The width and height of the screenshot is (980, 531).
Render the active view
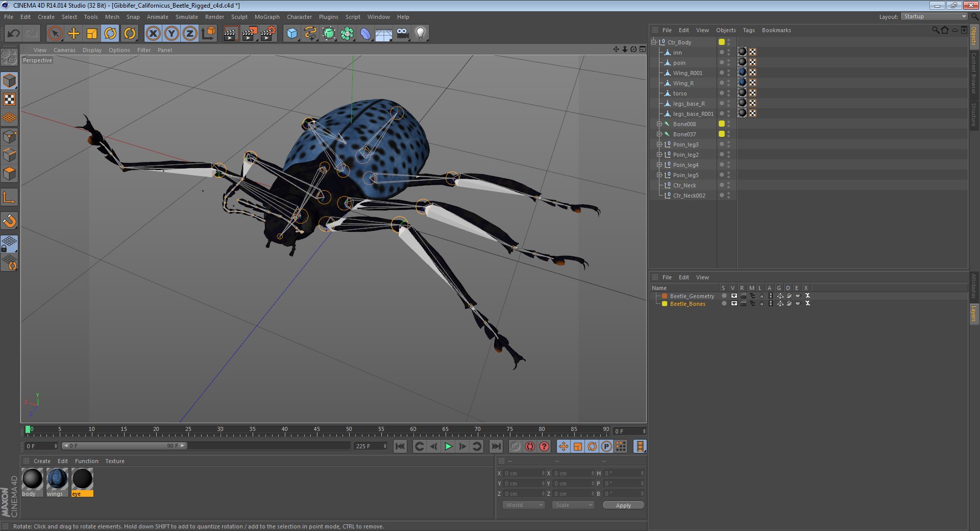[231, 34]
